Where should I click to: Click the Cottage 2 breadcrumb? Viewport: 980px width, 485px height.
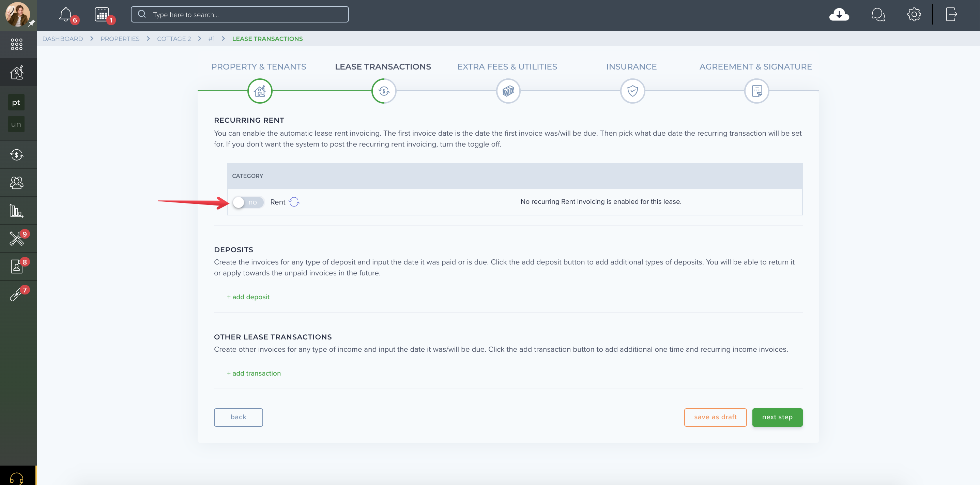pos(174,39)
